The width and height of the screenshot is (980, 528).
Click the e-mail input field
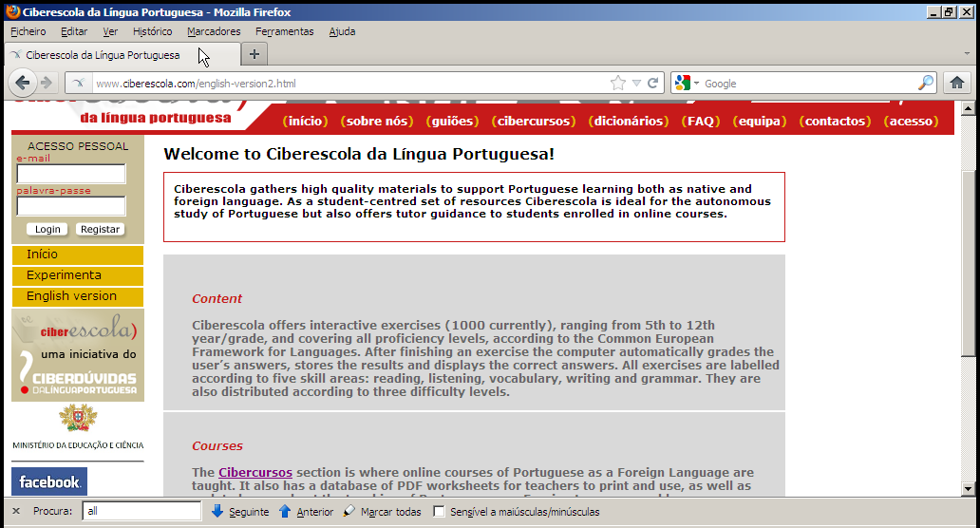click(x=71, y=174)
